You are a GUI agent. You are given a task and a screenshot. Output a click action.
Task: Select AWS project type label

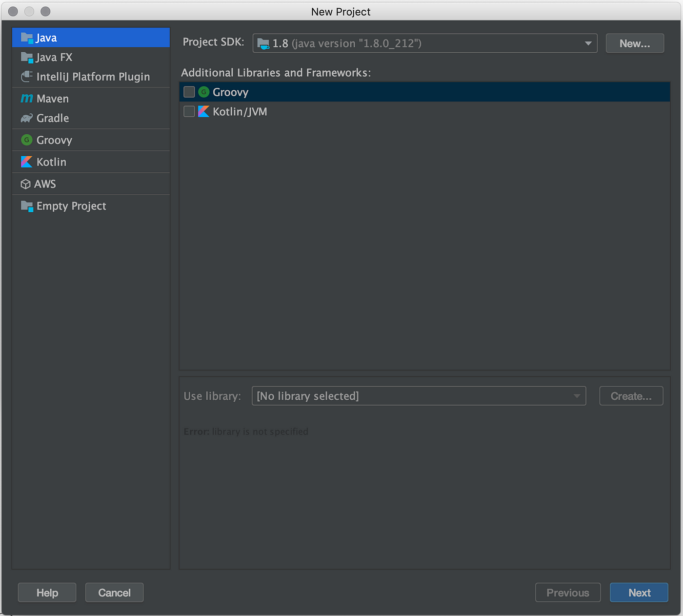(45, 184)
